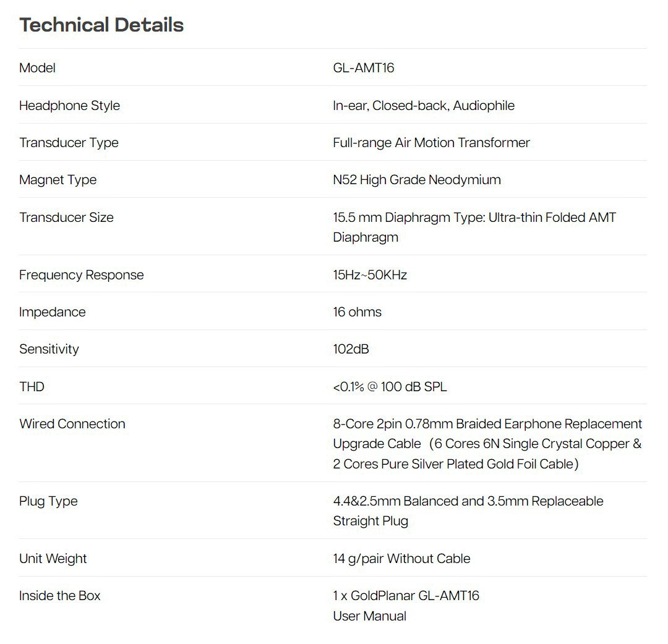
Task: Click 14 g/pair Without Cable text
Action: [401, 559]
